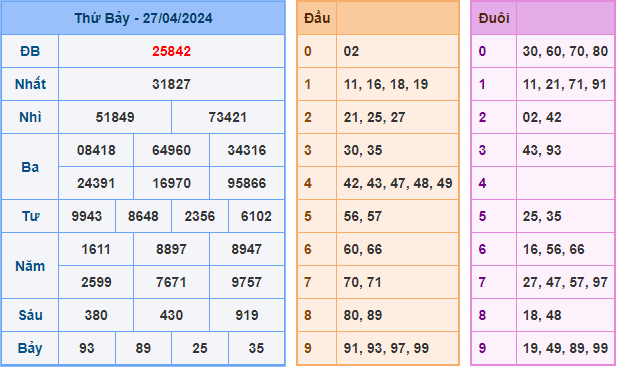Select fifth prize number 7671

point(172,282)
